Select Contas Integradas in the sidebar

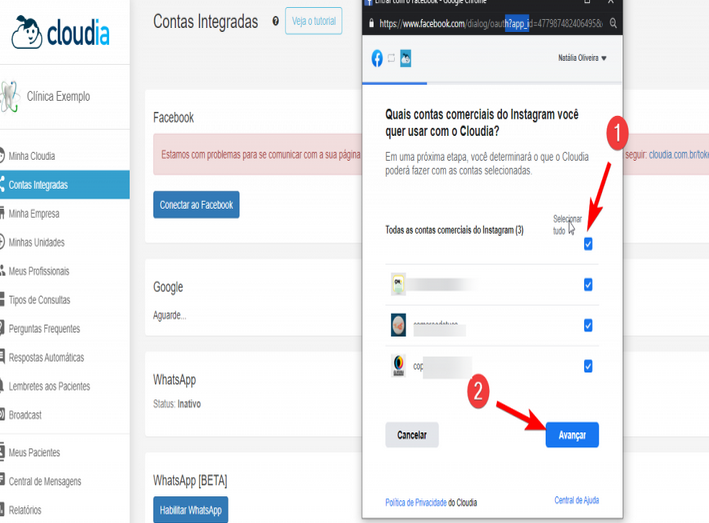65,184
